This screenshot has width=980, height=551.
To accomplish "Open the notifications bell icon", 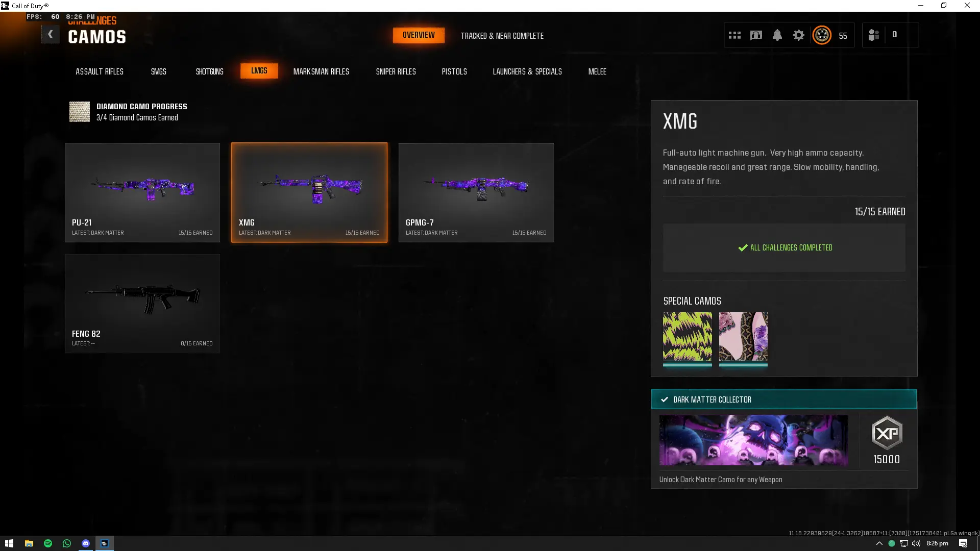I will click(777, 35).
